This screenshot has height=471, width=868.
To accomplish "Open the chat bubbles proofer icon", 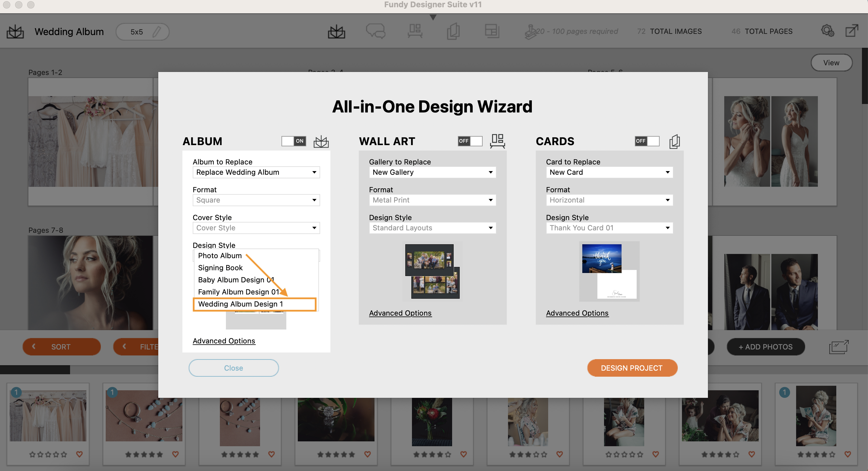I will click(x=375, y=31).
